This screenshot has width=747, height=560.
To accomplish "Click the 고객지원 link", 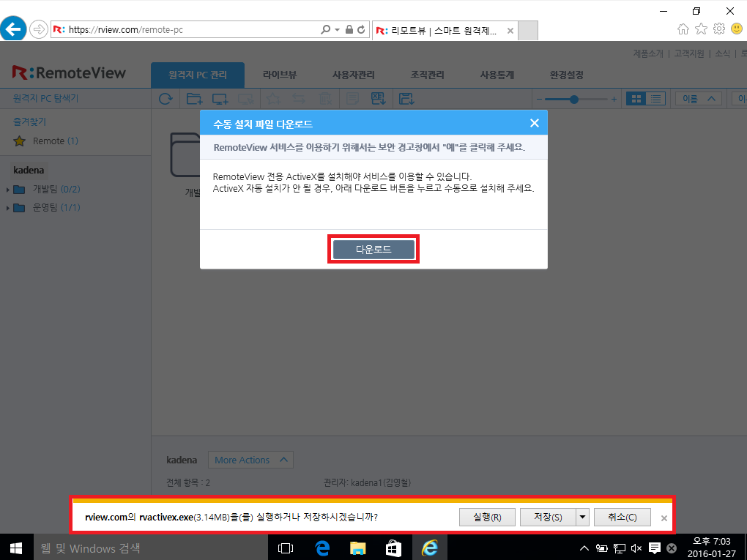I will click(x=689, y=53).
